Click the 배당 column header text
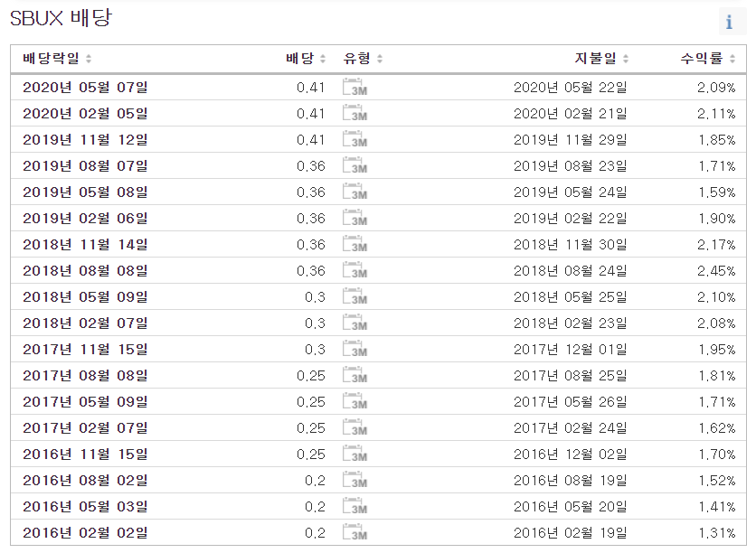The width and height of the screenshot is (756, 553). (x=300, y=59)
